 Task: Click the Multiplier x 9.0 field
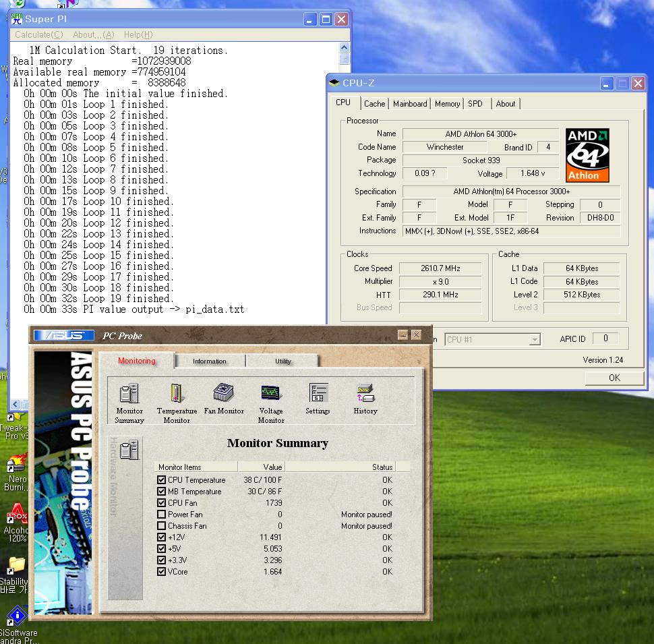click(440, 282)
